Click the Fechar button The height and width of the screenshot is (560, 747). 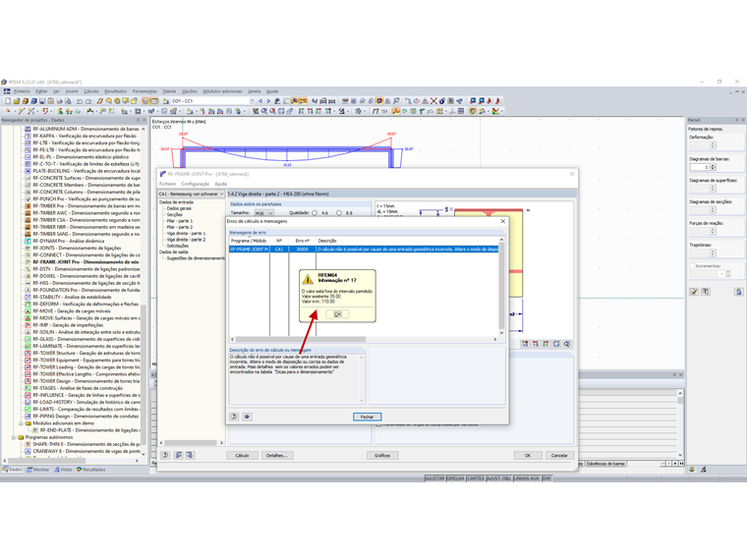pyautogui.click(x=367, y=417)
